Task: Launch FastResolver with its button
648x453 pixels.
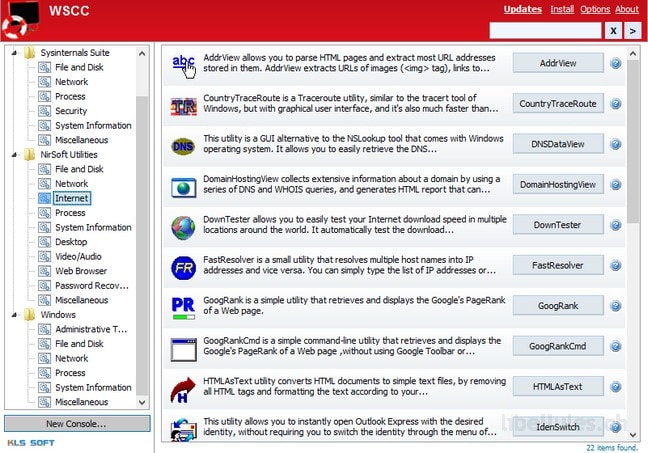Action: point(558,265)
